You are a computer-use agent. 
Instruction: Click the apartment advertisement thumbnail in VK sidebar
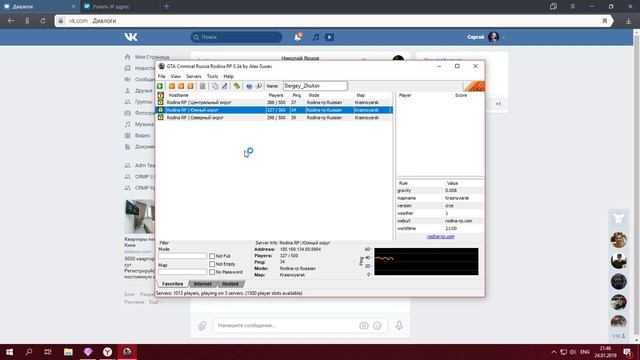tap(140, 217)
